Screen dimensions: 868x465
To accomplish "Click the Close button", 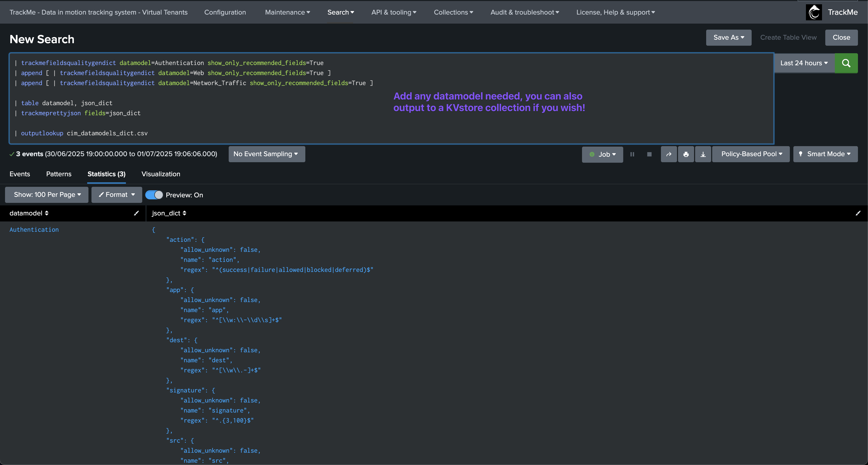I will coord(841,37).
